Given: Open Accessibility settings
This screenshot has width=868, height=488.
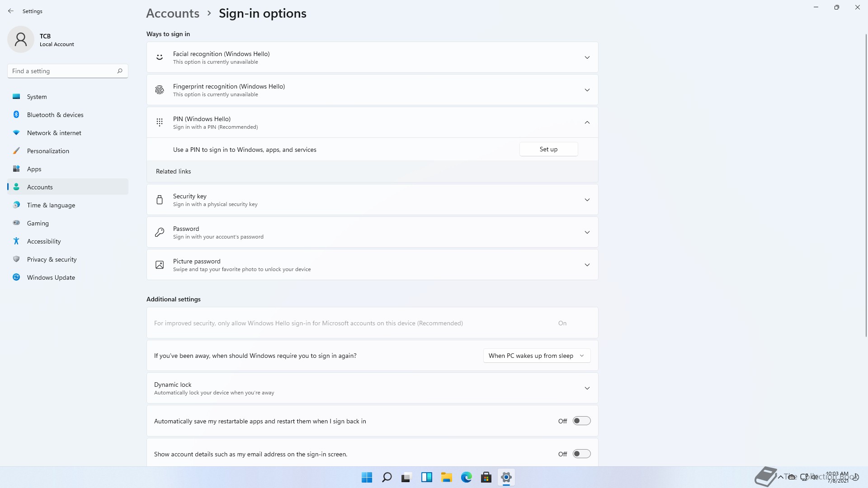Looking at the screenshot, I should tap(68, 241).
